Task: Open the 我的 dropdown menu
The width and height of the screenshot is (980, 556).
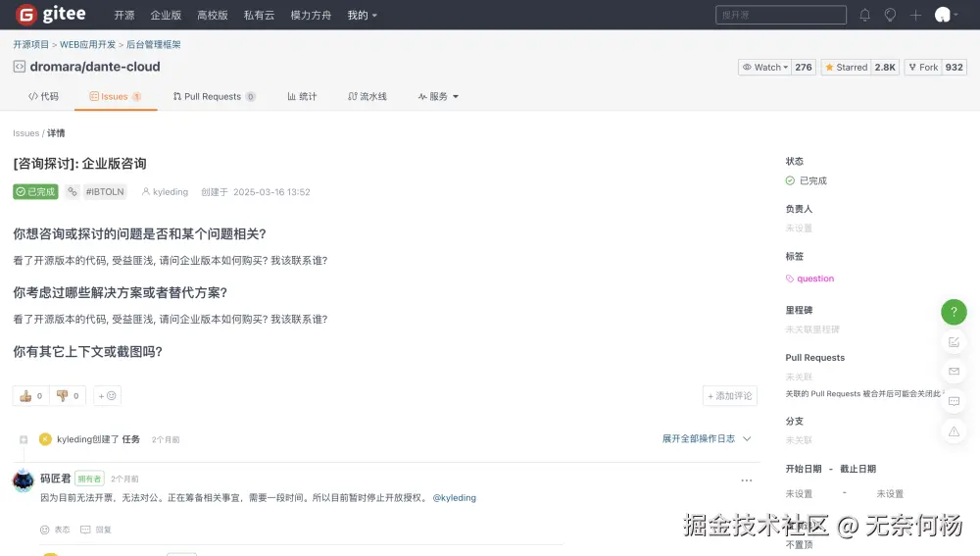Action: pyautogui.click(x=362, y=15)
